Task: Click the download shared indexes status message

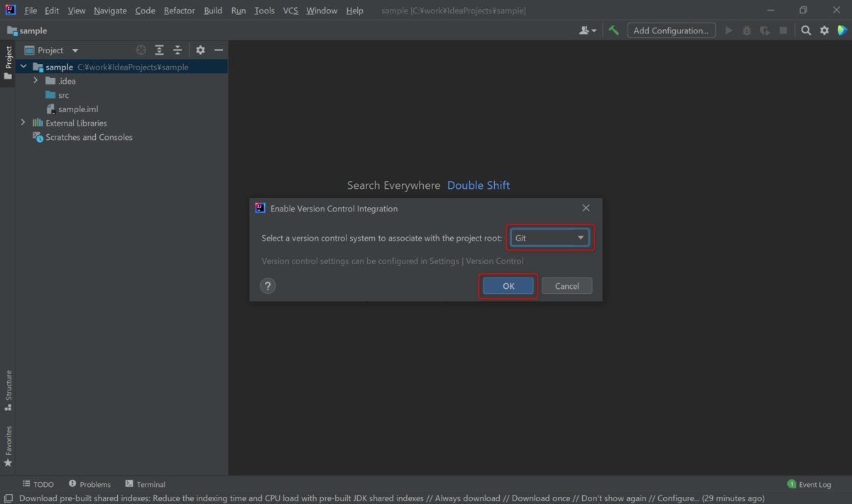Action: coord(391,498)
